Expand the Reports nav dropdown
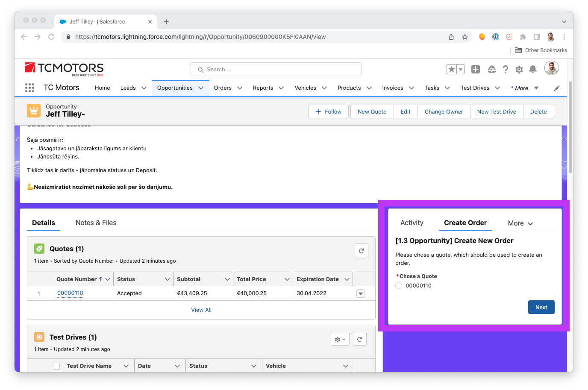Image resolution: width=588 pixels, height=390 pixels. point(281,88)
